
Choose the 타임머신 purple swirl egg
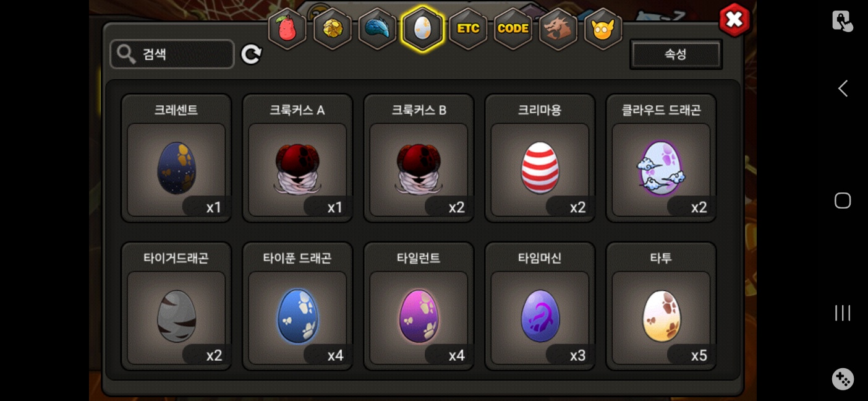540,306
